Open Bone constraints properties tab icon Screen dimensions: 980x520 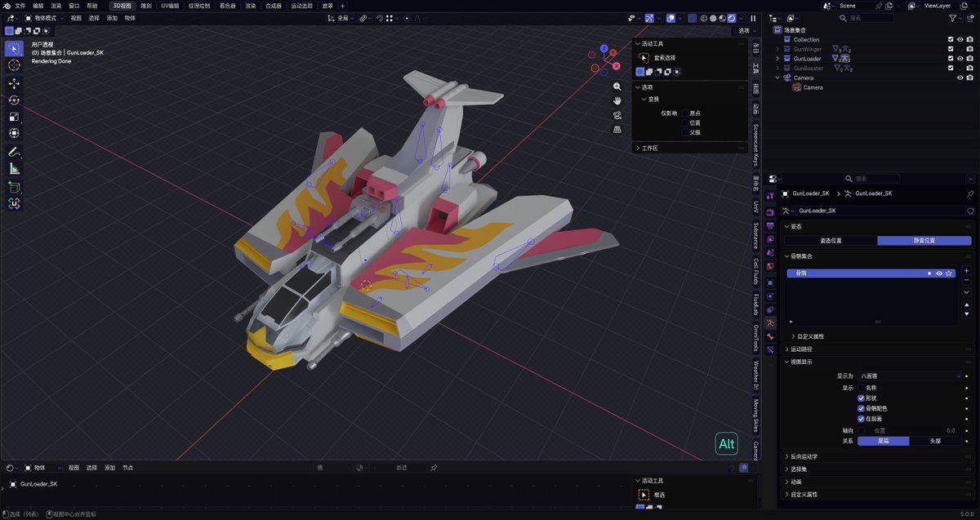point(770,350)
